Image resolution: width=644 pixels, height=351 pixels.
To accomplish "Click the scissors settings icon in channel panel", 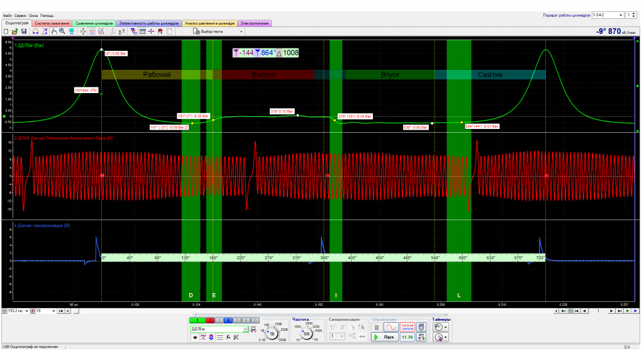I will pos(236,337).
